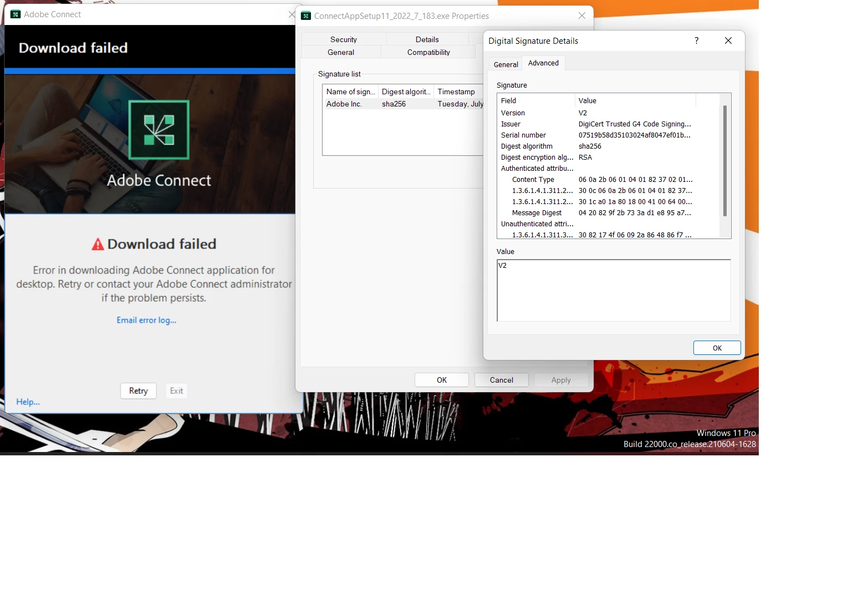Viewport: 868px width, 599px height.
Task: Click the Tuesday, July timestamp cell
Action: click(460, 104)
